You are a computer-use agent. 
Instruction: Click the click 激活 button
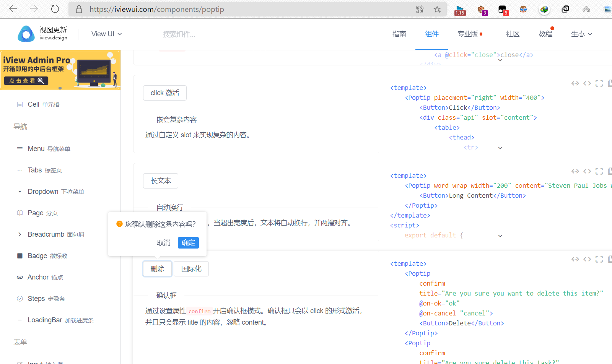(x=165, y=93)
